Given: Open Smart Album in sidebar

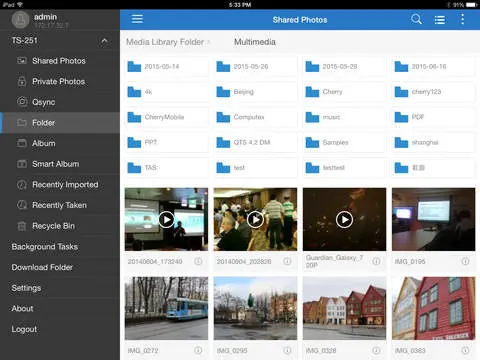Looking at the screenshot, I should [60, 164].
